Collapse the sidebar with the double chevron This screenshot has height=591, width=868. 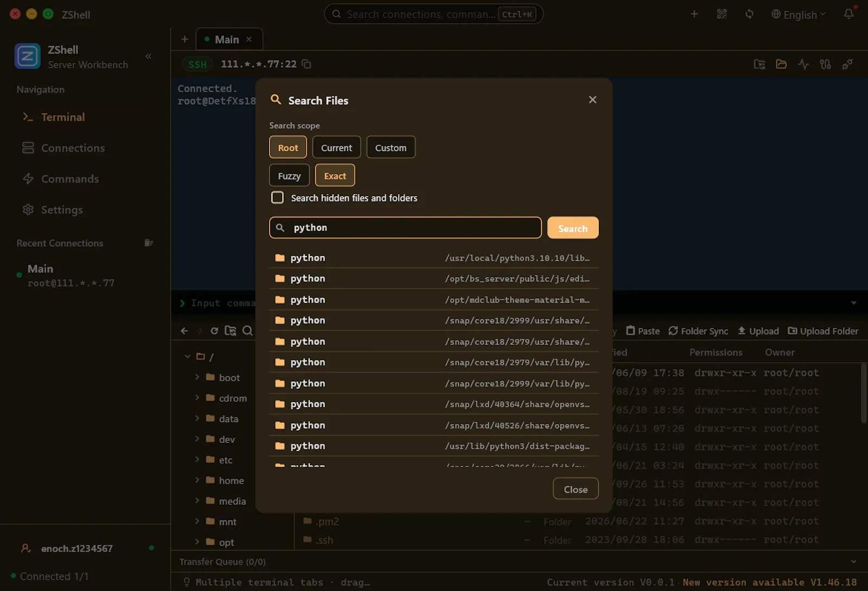[148, 56]
